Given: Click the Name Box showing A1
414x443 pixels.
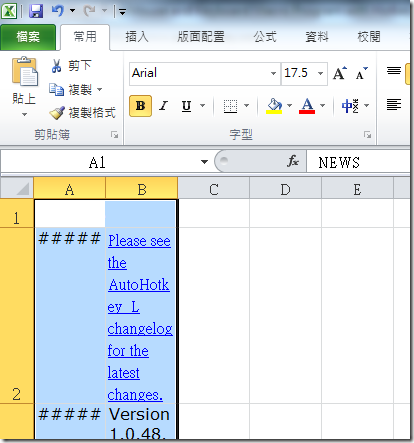Looking at the screenshot, I should click(97, 162).
